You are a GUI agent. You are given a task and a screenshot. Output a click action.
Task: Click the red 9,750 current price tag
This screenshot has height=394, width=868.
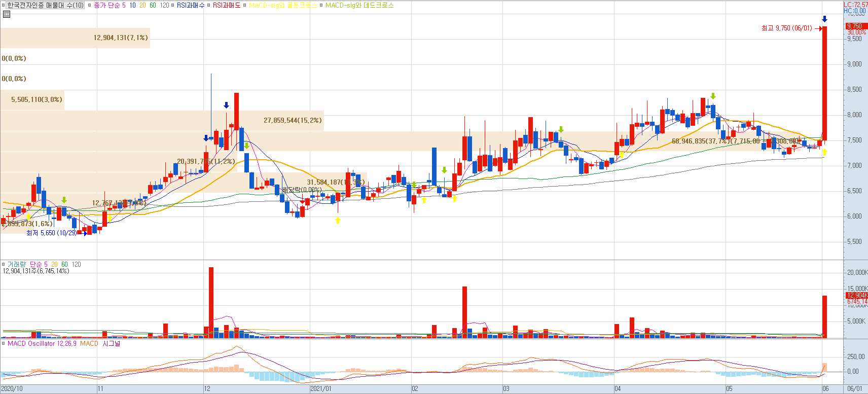point(856,26)
